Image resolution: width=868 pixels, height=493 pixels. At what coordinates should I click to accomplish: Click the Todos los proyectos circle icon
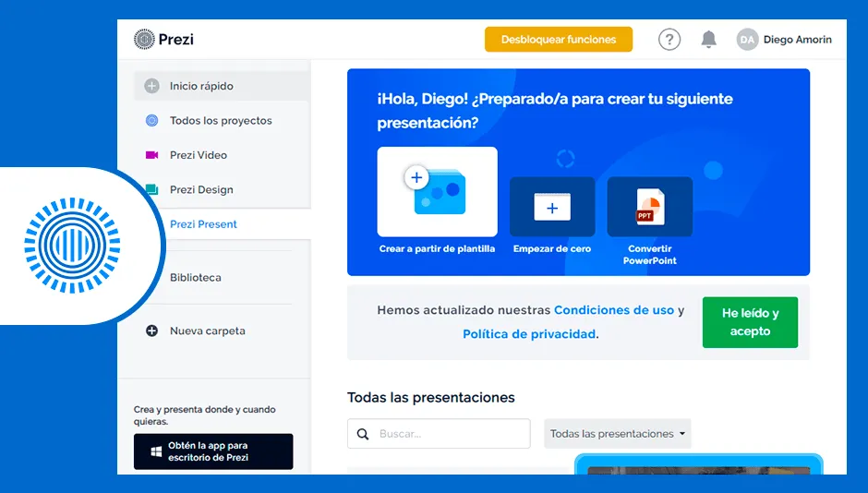tap(151, 121)
